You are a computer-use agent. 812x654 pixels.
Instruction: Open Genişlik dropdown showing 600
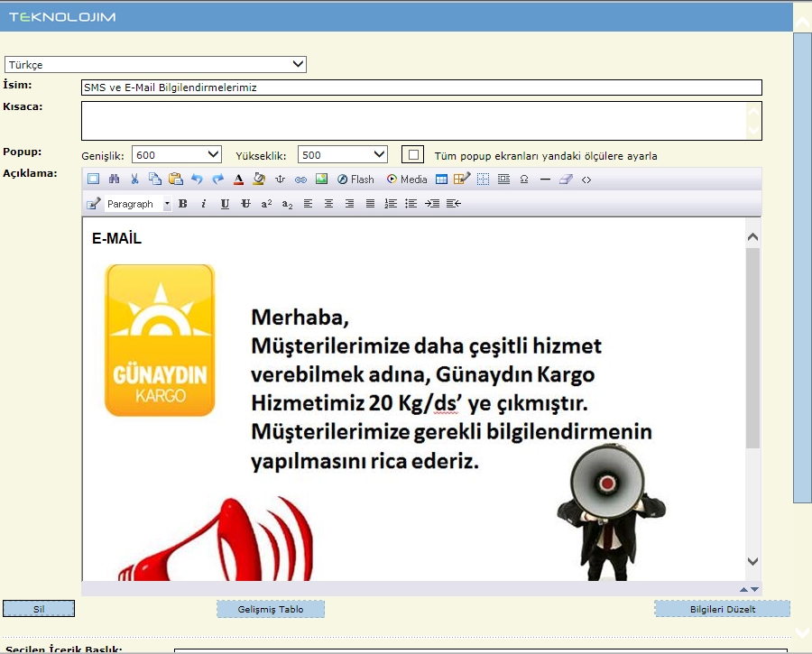177,154
